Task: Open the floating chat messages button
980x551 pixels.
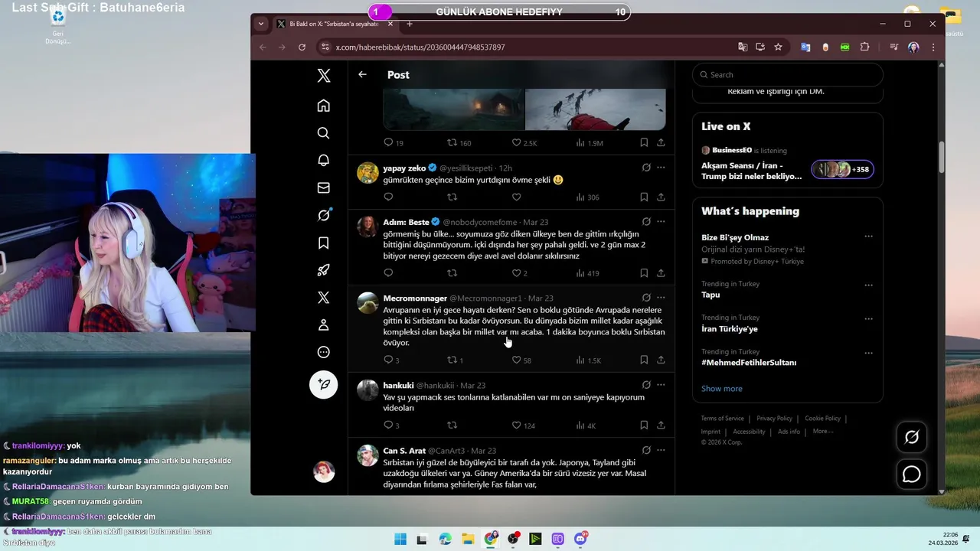Action: tap(912, 474)
